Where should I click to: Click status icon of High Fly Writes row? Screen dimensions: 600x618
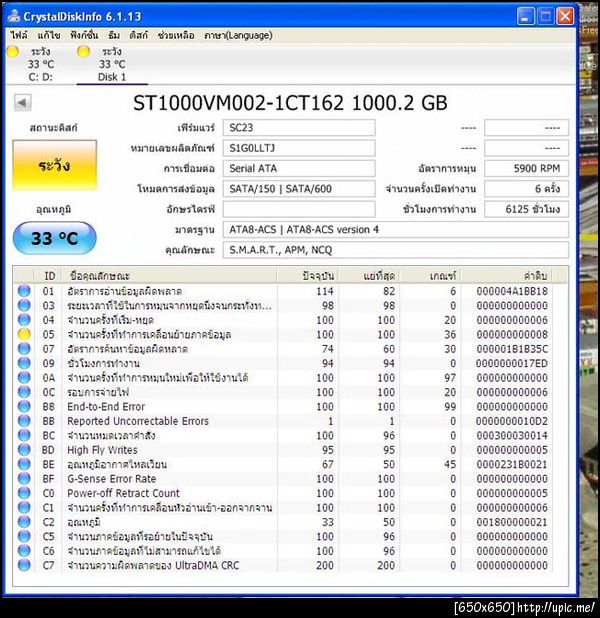(x=24, y=450)
